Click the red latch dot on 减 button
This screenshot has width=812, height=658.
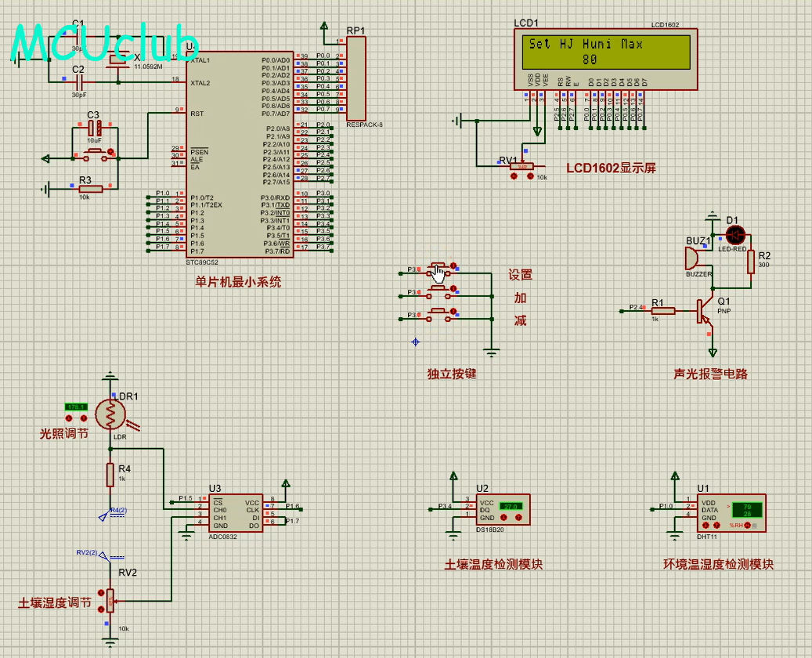[453, 312]
